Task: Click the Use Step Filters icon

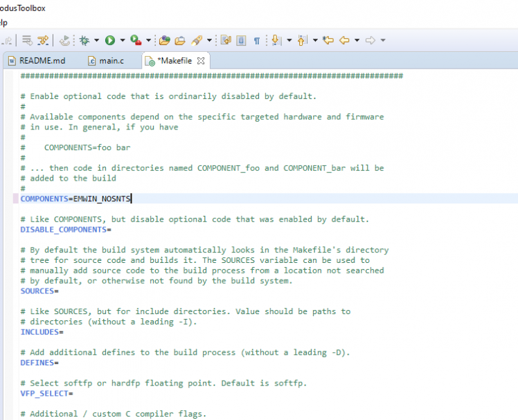Action: click(x=43, y=40)
